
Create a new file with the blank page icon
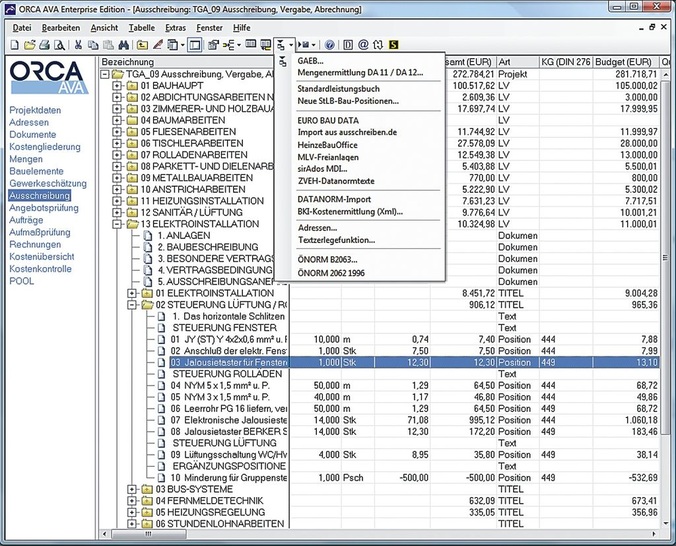point(15,45)
